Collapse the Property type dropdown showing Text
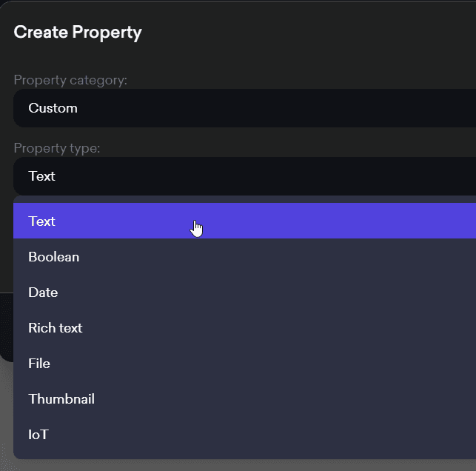The width and height of the screenshot is (476, 471). click(x=244, y=176)
